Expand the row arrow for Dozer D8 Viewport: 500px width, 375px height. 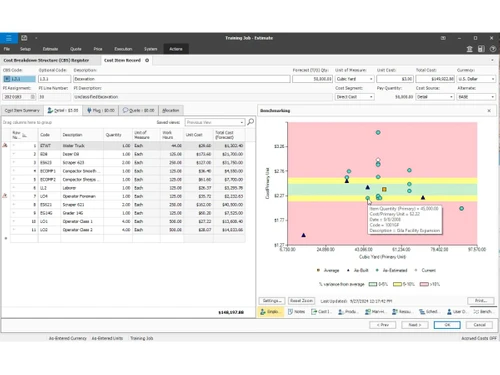pyautogui.click(x=14, y=154)
